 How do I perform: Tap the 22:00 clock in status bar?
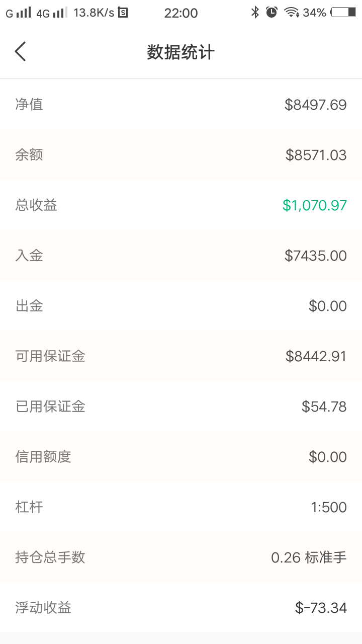tap(181, 13)
